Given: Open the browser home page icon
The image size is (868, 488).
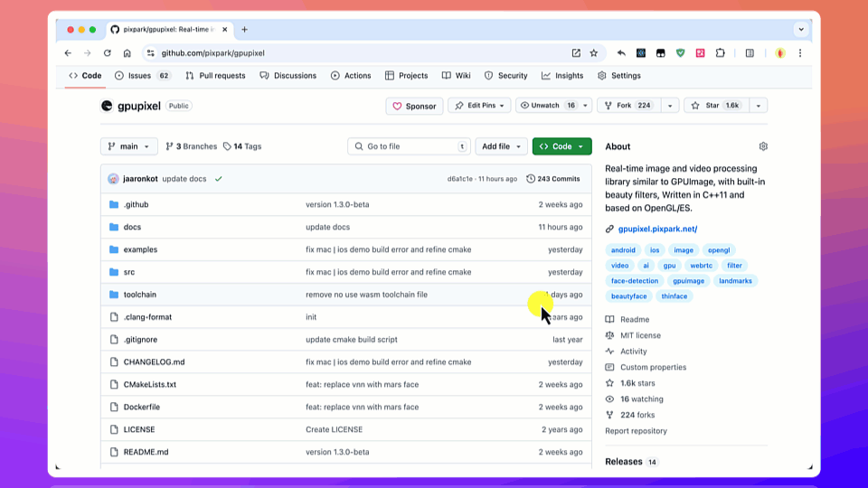Looking at the screenshot, I should 127,53.
